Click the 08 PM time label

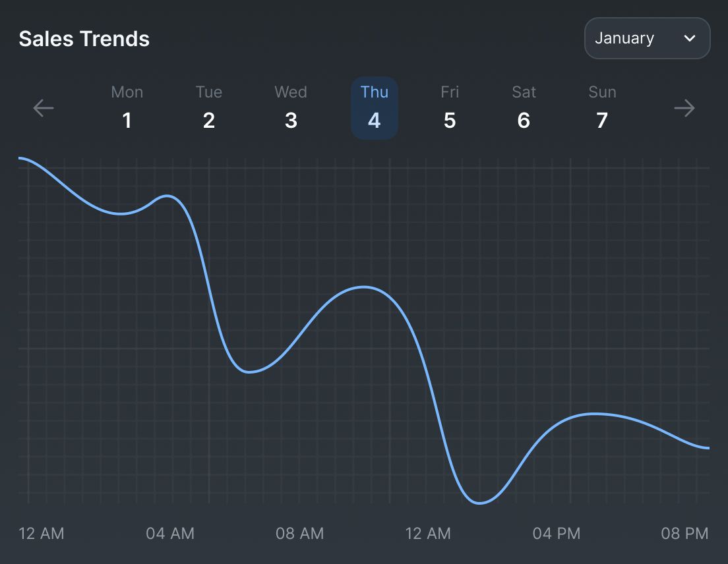(x=684, y=533)
